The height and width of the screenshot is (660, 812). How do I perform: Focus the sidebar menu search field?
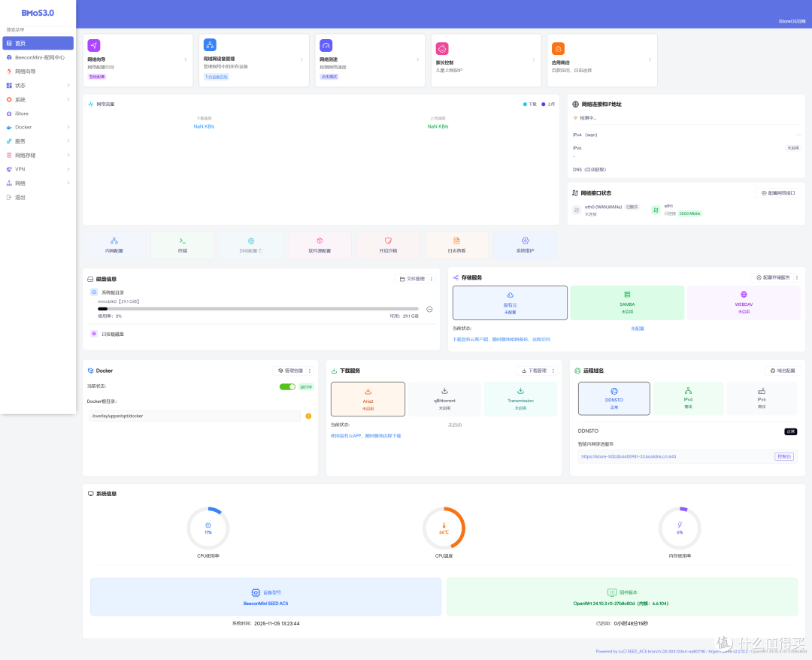[x=38, y=29]
